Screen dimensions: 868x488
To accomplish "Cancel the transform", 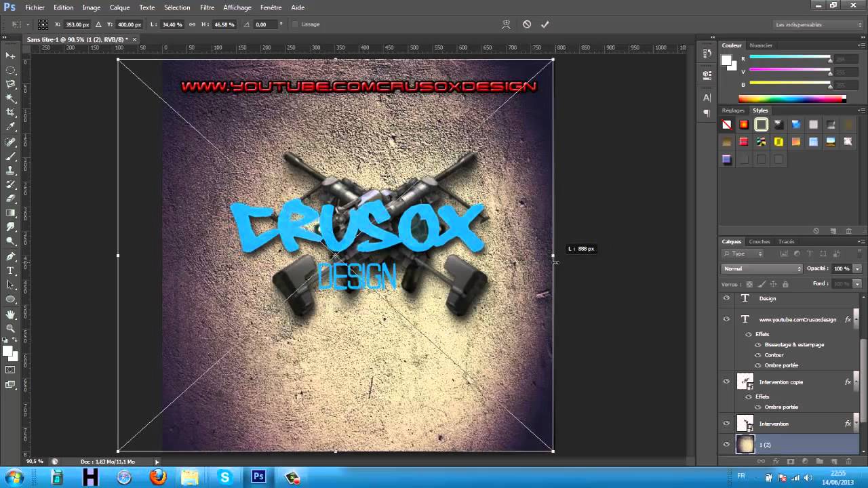I will pyautogui.click(x=527, y=24).
